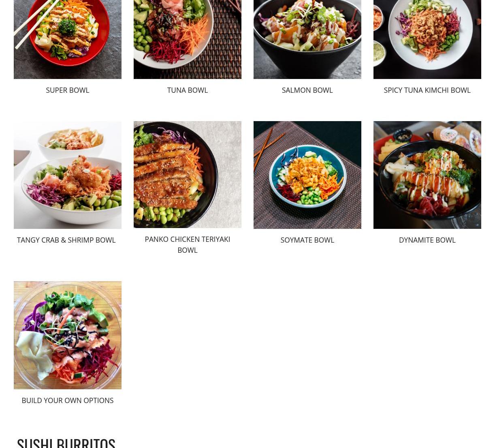Click the PANKO CHICKEN TERIYAKI BOWL title
Screen dimensions: 495x448
(x=188, y=245)
